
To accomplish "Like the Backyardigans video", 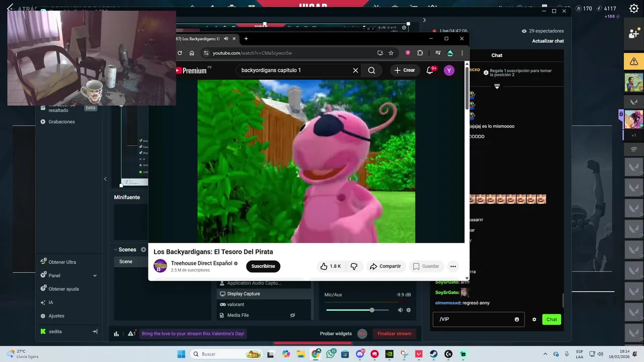I will [331, 266].
